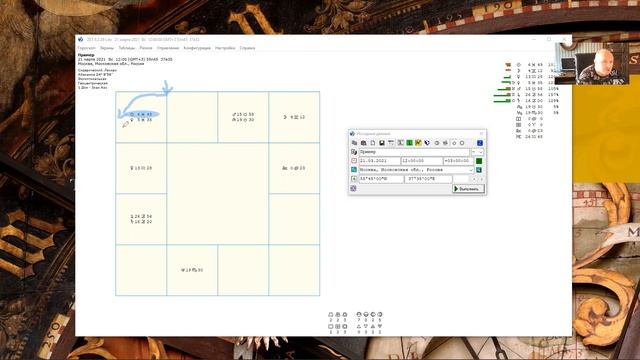This screenshot has width=640, height=360.
Task: Open the Конфигурация menu
Action: 197,48
